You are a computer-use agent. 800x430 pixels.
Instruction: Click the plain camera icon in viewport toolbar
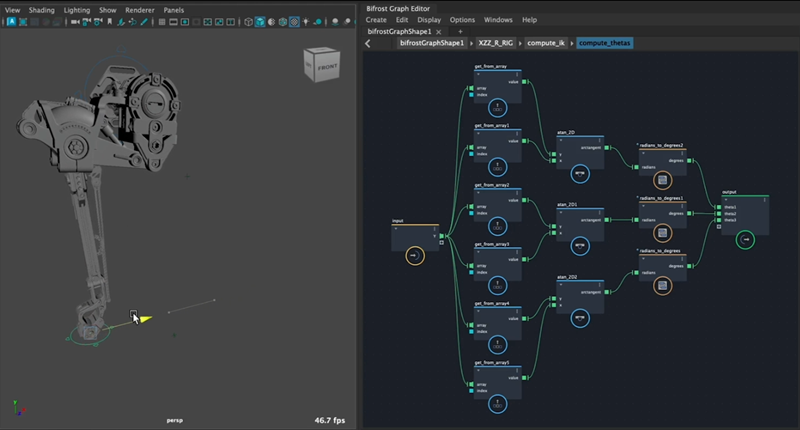pyautogui.click(x=75, y=22)
